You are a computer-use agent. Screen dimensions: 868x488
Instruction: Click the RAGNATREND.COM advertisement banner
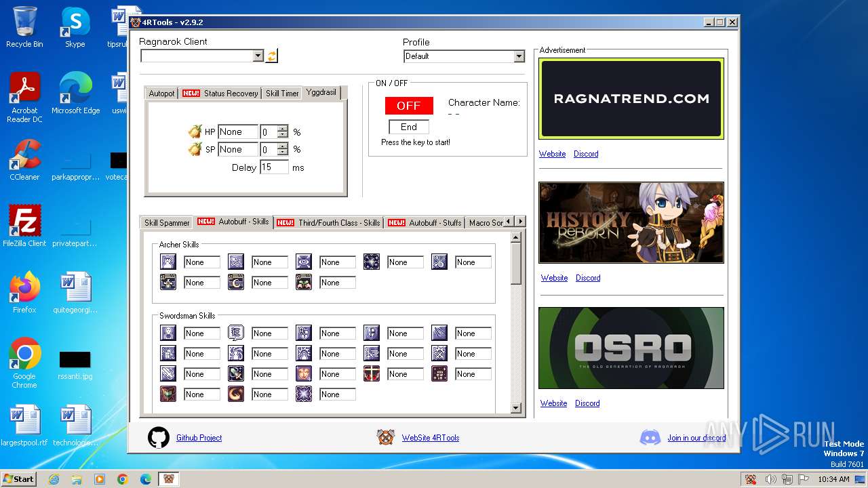(631, 98)
